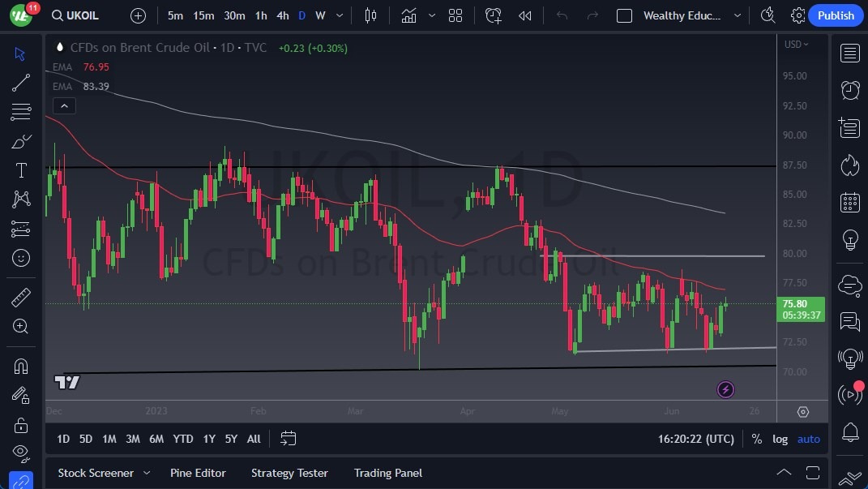The image size is (868, 489).
Task: Open the Strategy Tester tab
Action: point(289,473)
